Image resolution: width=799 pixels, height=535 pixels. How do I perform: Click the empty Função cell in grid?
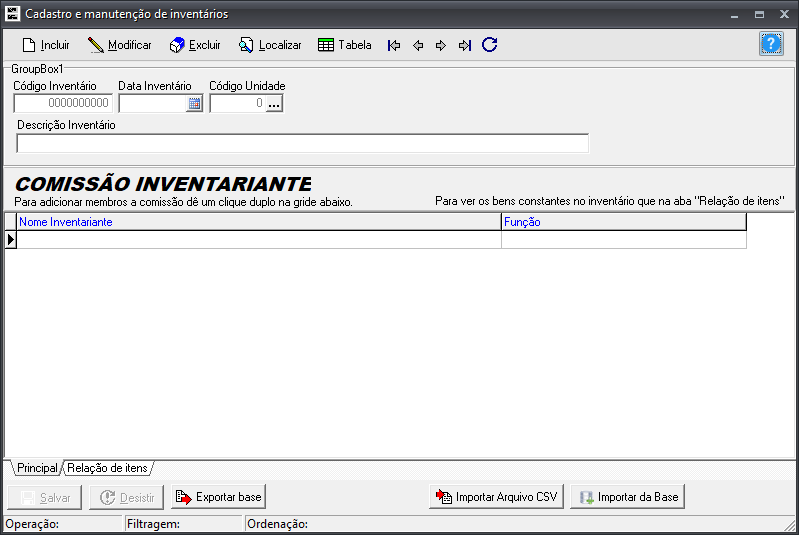pos(624,239)
